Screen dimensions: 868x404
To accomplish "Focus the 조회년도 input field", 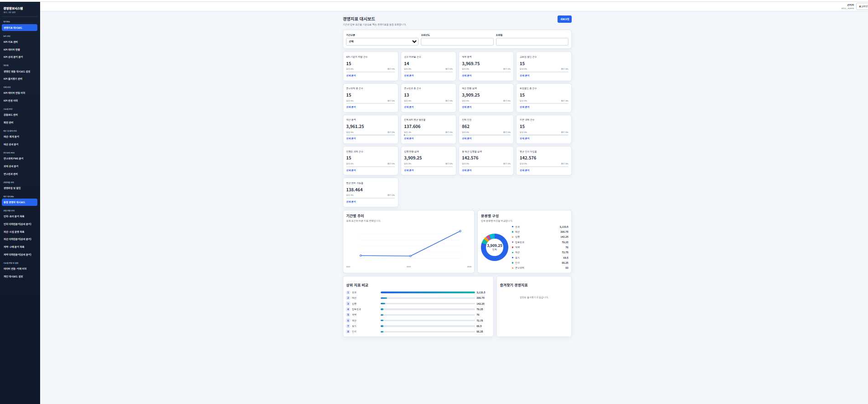I will pyautogui.click(x=457, y=41).
